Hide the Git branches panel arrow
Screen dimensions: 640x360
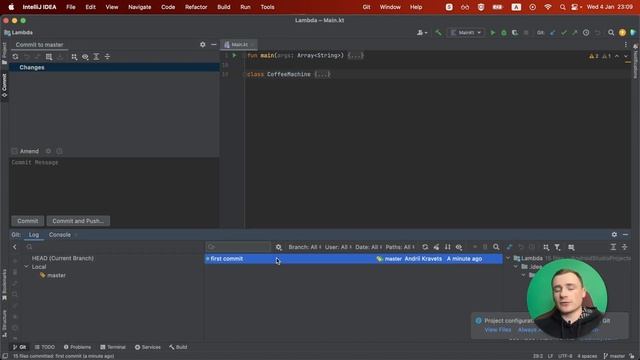click(15, 247)
